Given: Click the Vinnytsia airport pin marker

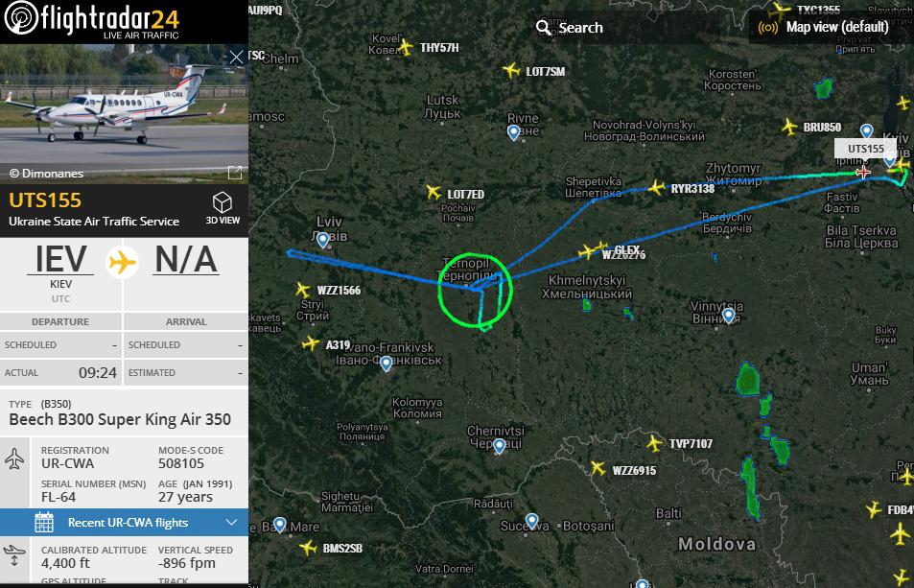Looking at the screenshot, I should (x=728, y=316).
